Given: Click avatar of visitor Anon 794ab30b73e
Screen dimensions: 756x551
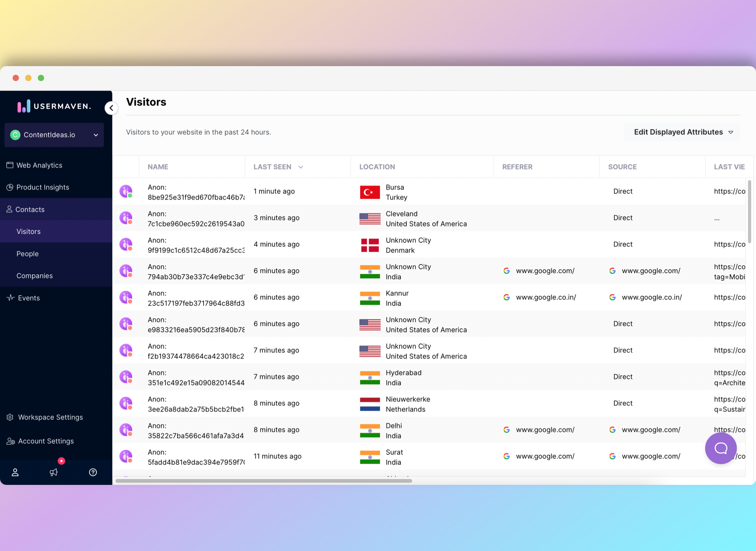Looking at the screenshot, I should (x=126, y=271).
